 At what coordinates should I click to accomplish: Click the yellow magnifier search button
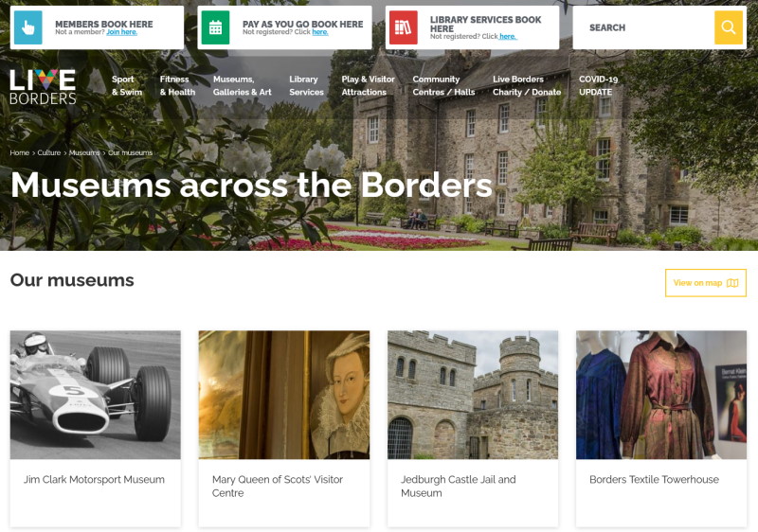coord(728,27)
